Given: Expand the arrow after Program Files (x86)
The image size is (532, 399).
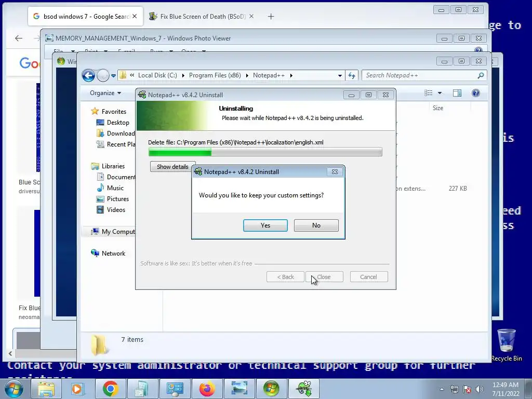Looking at the screenshot, I should click(x=247, y=75).
